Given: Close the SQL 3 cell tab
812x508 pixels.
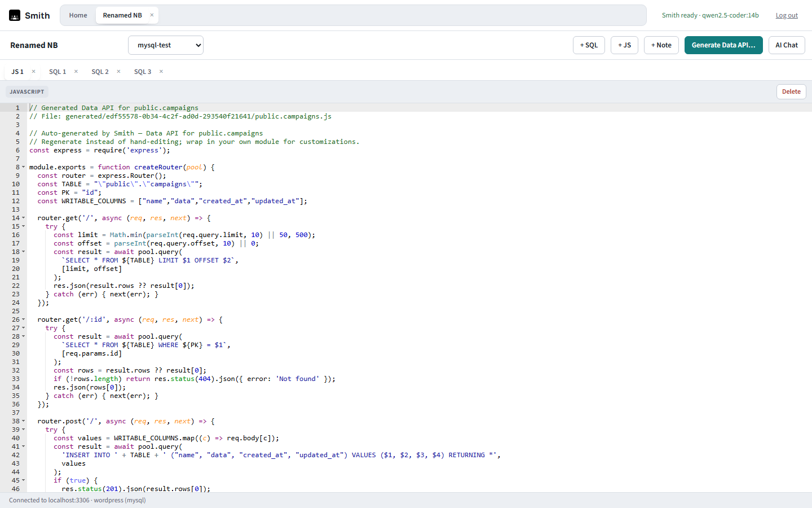Looking at the screenshot, I should [x=161, y=72].
